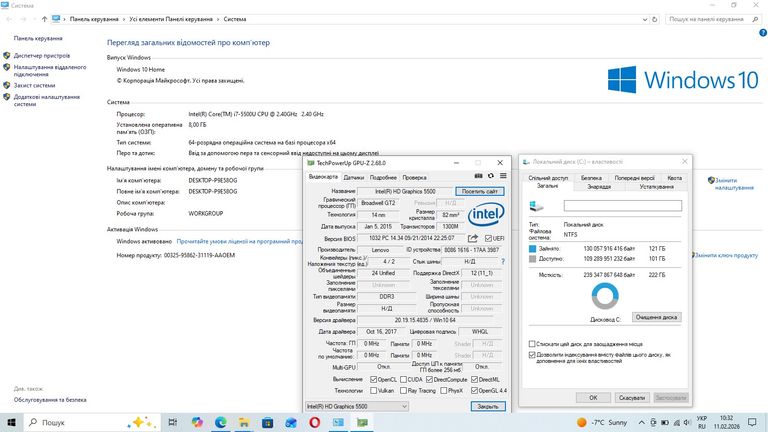Click the Закрыть button in GPU-Z
768x432 pixels.
488,406
